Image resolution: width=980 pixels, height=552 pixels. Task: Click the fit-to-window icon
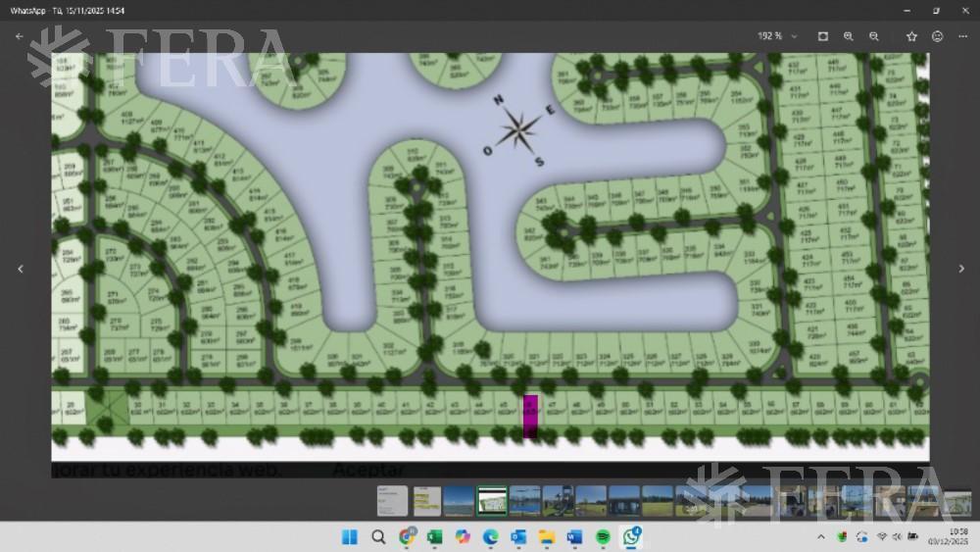tap(823, 36)
